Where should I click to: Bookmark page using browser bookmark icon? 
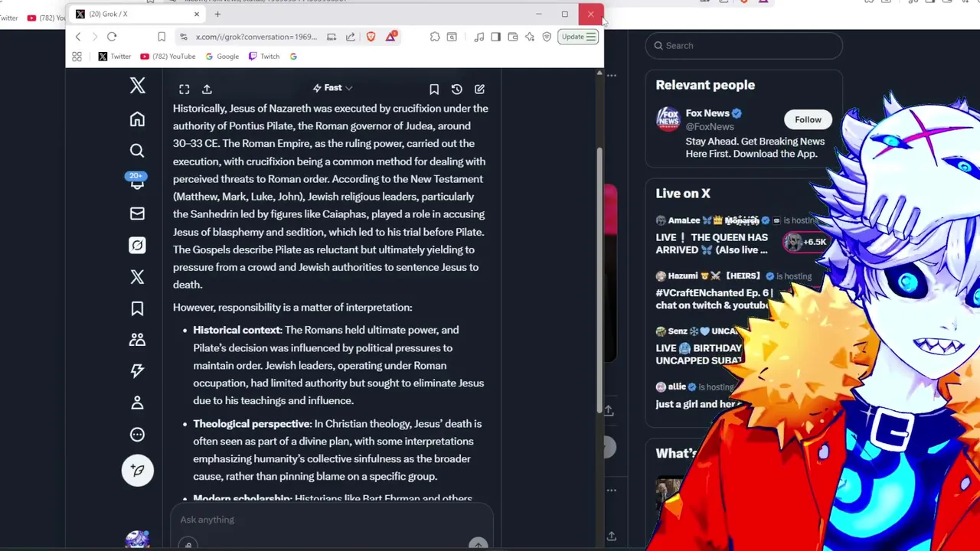tap(162, 37)
